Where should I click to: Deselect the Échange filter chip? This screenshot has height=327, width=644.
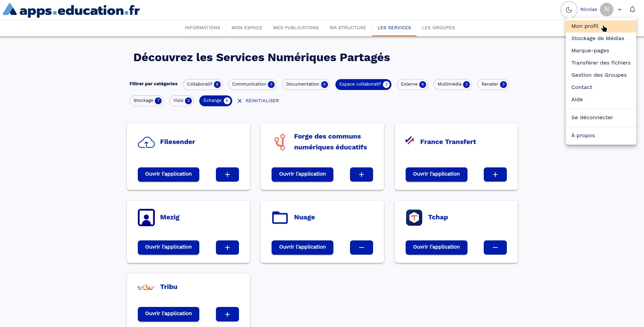point(216,101)
